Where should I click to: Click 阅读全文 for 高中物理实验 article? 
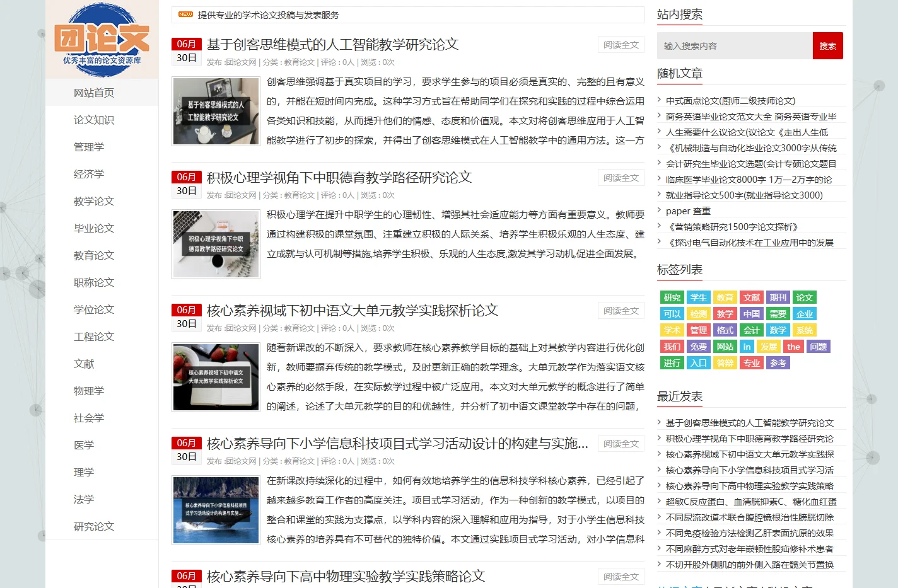621,577
